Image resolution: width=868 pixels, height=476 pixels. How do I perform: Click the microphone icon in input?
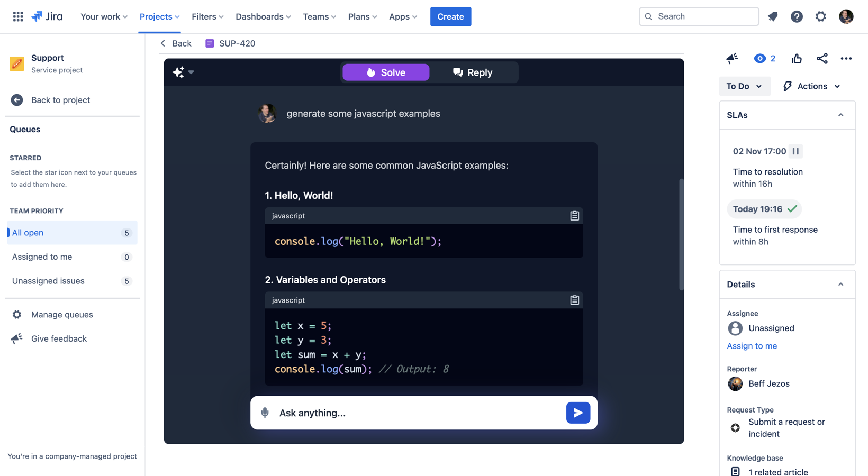pyautogui.click(x=265, y=413)
